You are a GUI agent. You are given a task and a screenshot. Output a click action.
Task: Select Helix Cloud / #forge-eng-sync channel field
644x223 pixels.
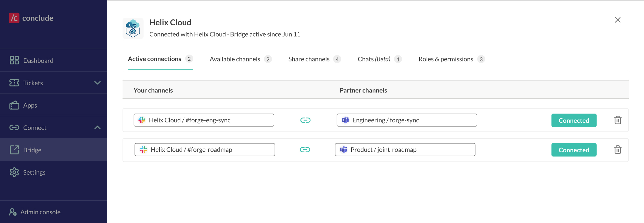(x=204, y=120)
